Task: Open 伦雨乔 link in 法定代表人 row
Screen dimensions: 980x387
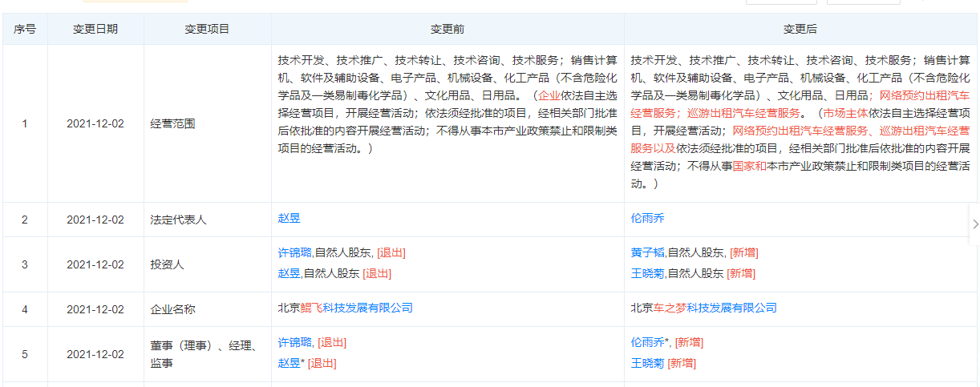Action: (647, 218)
